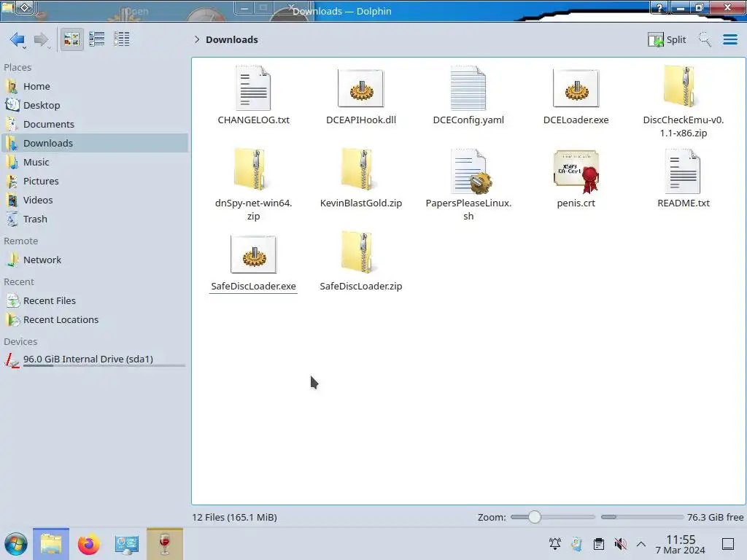The width and height of the screenshot is (747, 560).
Task: Select 96.0 GiB Internal Drive (sda1)
Action: 94,360
